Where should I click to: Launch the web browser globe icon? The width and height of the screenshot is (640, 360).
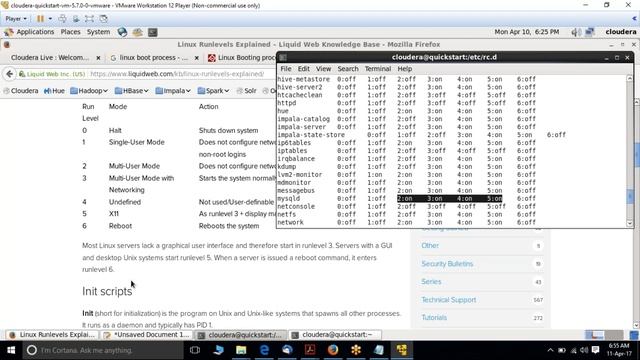pos(122,32)
